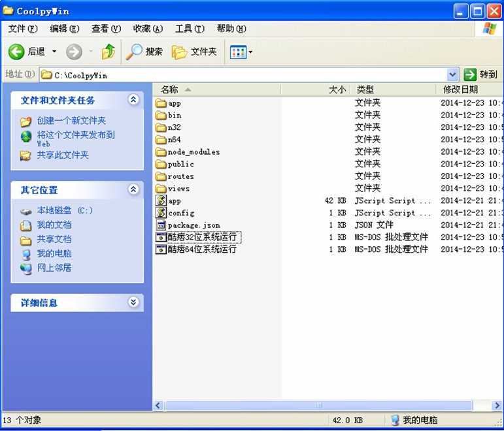Sort by the 类型 column header
Image resolution: width=504 pixels, height=431 pixels.
[x=393, y=89]
